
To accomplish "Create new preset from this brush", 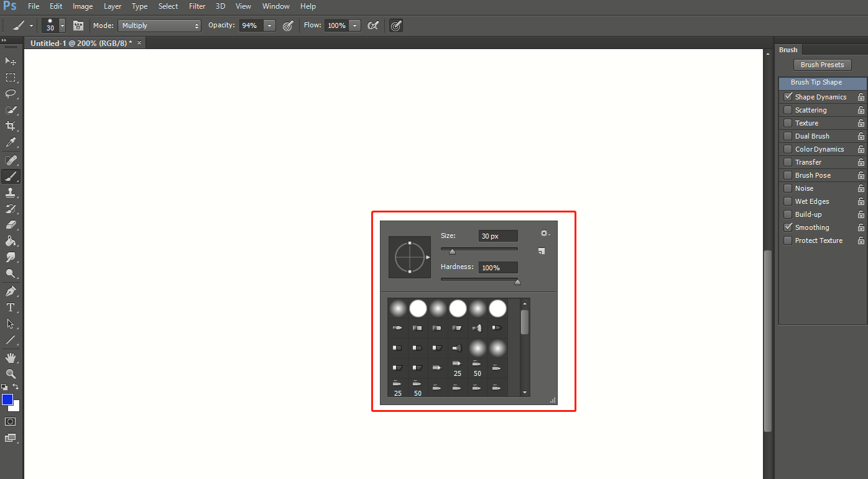I will tap(542, 251).
